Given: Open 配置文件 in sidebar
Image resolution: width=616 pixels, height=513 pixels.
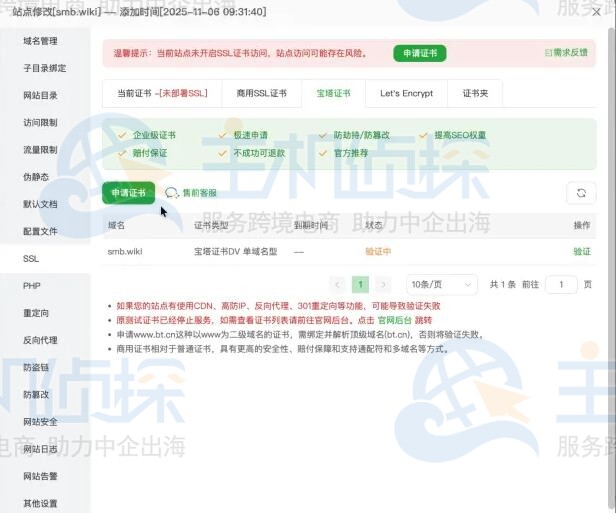Looking at the screenshot, I should pyautogui.click(x=40, y=231).
